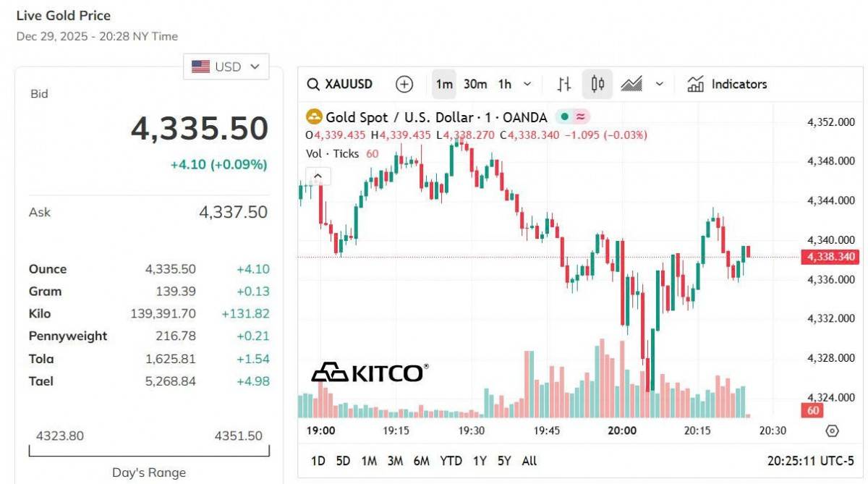Open the chart style dropdown arrow
868x484 pixels.
pyautogui.click(x=658, y=83)
